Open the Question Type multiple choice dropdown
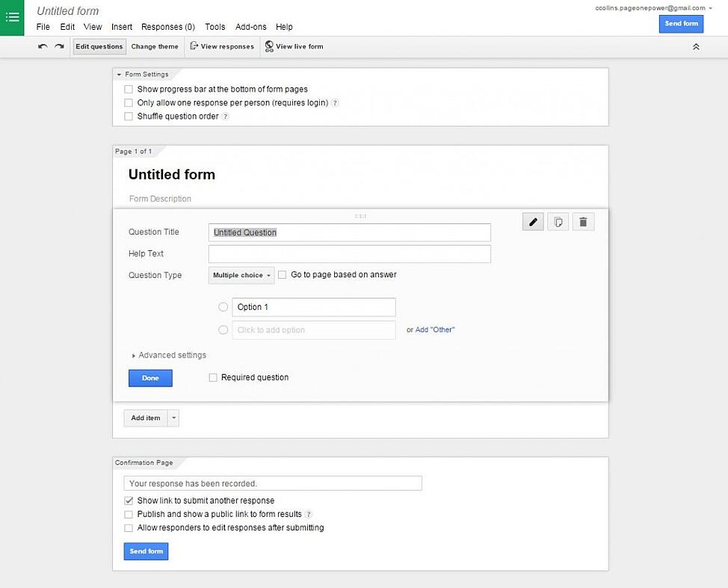This screenshot has width=728, height=588. point(240,275)
